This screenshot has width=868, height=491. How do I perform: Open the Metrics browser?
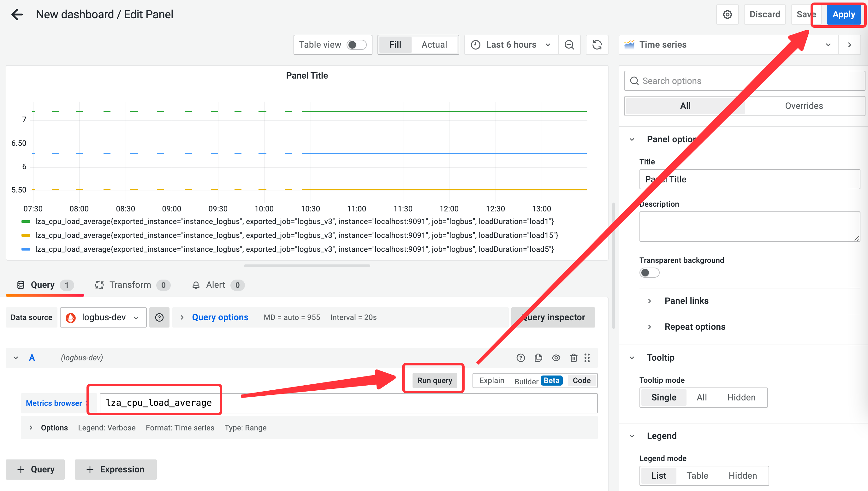click(x=54, y=403)
